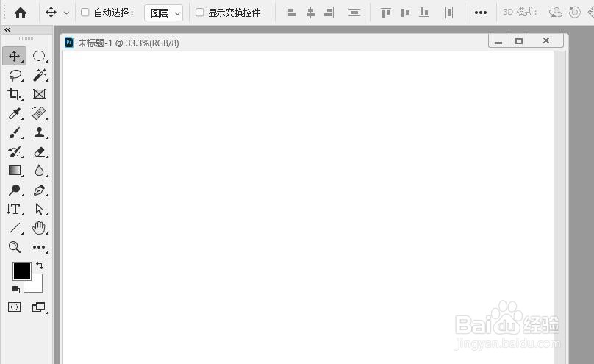
Task: Collapse the toolbox with double chevron
Action: [x=7, y=29]
